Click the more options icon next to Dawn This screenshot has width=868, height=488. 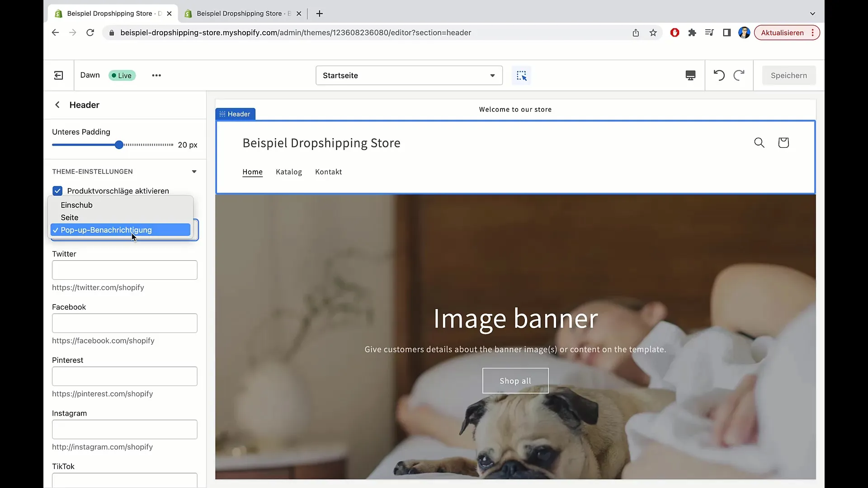pos(156,75)
